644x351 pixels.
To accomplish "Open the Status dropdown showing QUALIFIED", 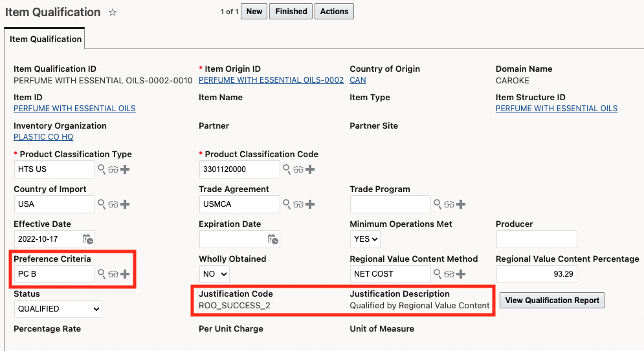I will tap(58, 309).
